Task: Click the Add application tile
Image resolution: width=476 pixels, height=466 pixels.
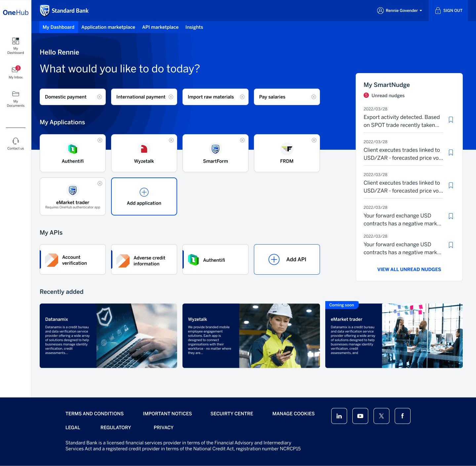Action: 144,196
